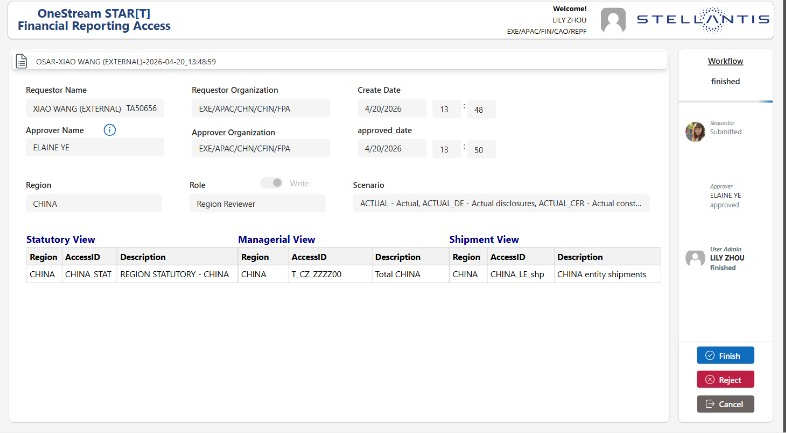Click the Managerial View heading
Screen dimensions: 786x433
[277, 240]
